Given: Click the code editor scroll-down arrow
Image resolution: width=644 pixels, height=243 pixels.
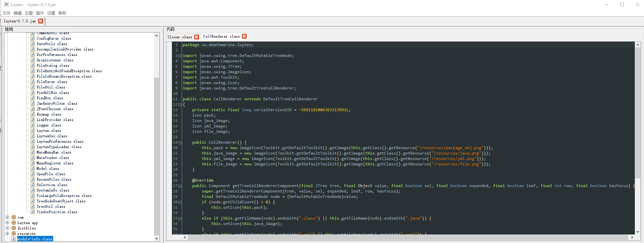Looking at the screenshot, I should point(638,232).
